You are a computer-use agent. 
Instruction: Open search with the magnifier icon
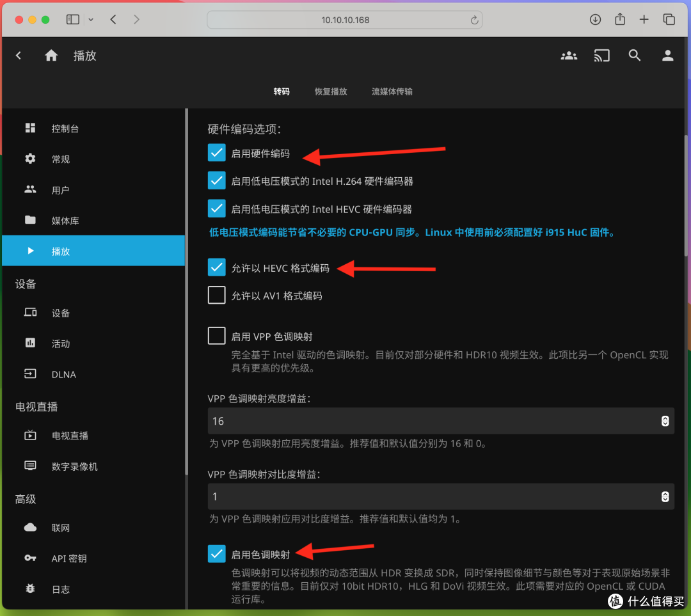pyautogui.click(x=635, y=56)
